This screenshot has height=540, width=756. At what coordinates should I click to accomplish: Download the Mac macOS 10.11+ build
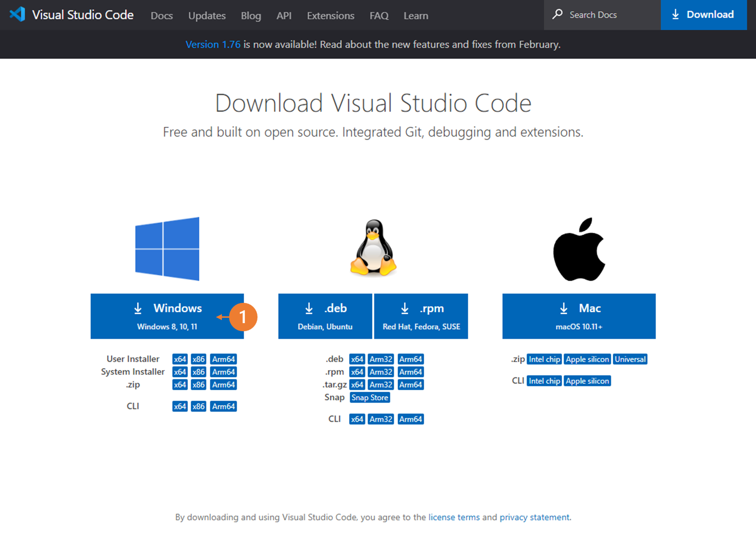coord(579,316)
